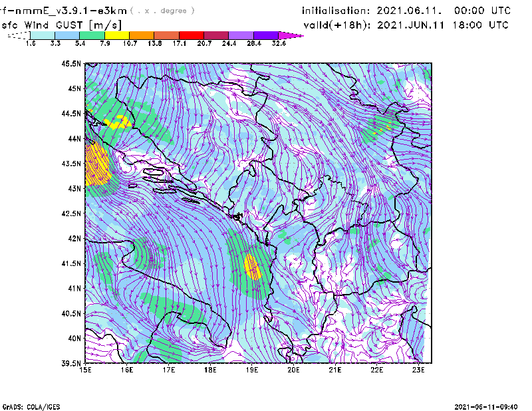Image resolution: width=532 pixels, height=411 pixels.
Task: Click the 'valid(+18h): 2021.JUN.11' line
Action: [x=374, y=25]
